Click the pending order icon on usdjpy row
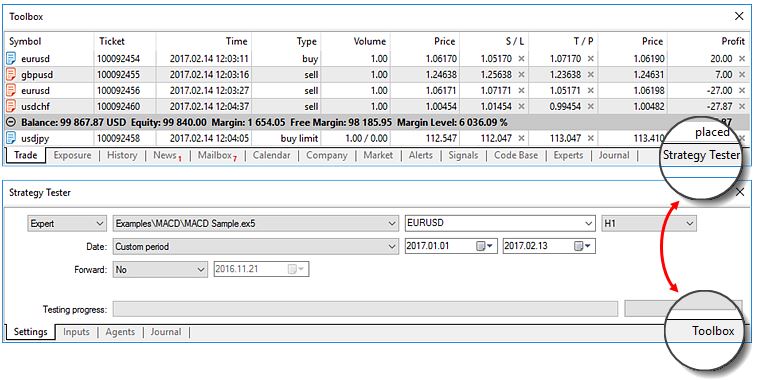Viewport: 758px width, 380px height. pyautogui.click(x=11, y=138)
